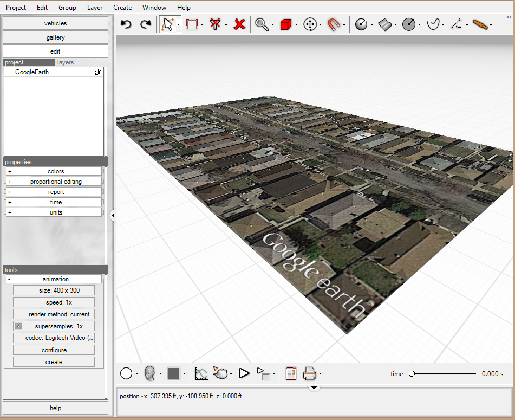This screenshot has width=515, height=420.
Task: Open the zoom tool dropdown arrow
Action: point(272,25)
